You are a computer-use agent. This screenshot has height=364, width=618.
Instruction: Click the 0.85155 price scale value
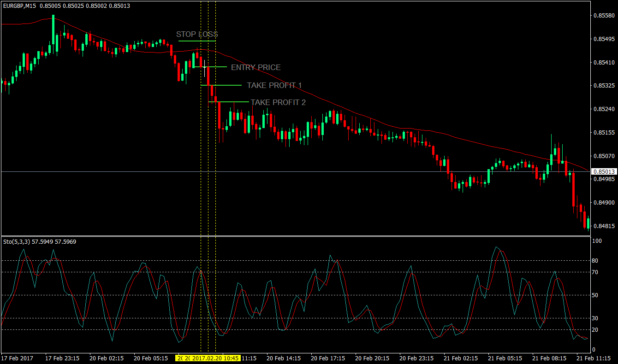[x=603, y=133]
